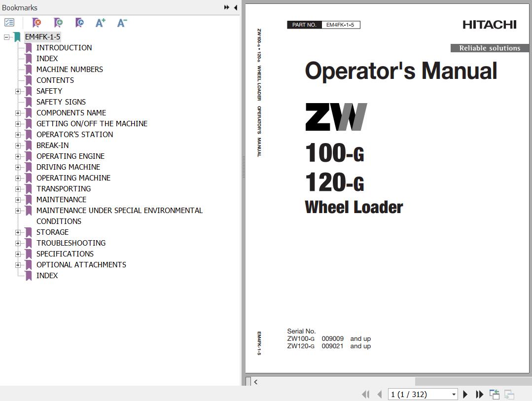Go to the MACHINE NUMBERS bookmark
The height and width of the screenshot is (401, 532).
pos(70,69)
